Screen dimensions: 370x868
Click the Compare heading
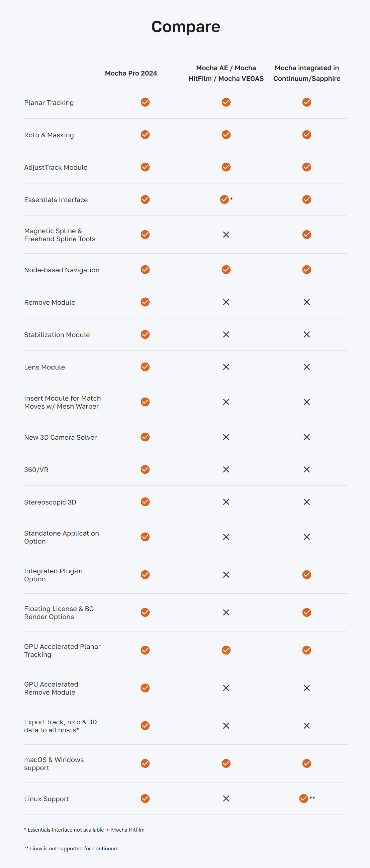coord(186,27)
